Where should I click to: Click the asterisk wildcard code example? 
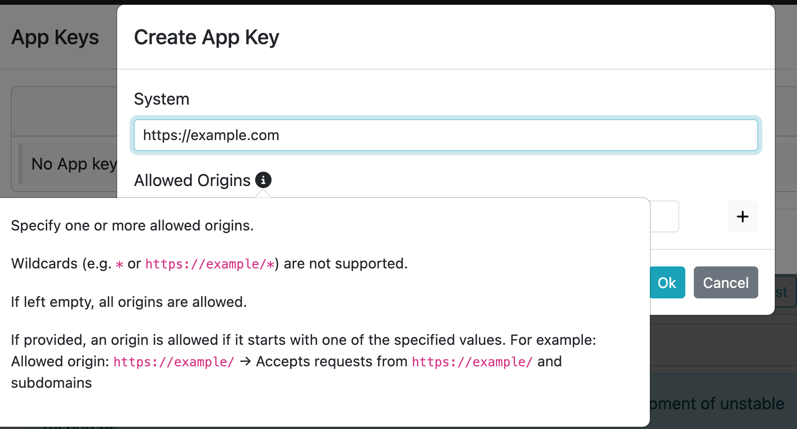(120, 264)
